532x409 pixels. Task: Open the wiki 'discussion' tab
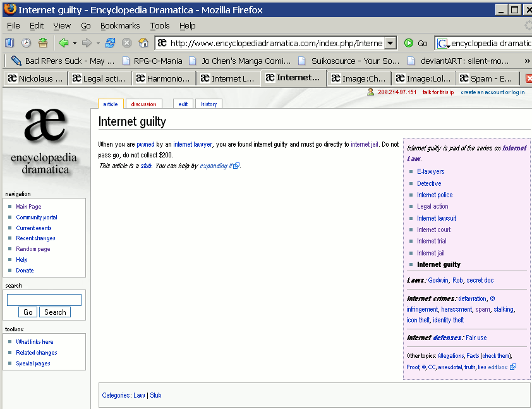(143, 104)
